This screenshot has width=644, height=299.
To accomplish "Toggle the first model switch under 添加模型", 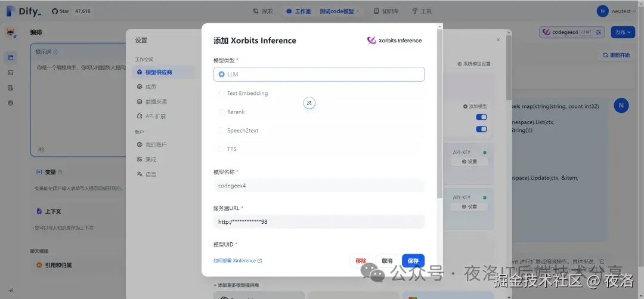I will point(481,117).
